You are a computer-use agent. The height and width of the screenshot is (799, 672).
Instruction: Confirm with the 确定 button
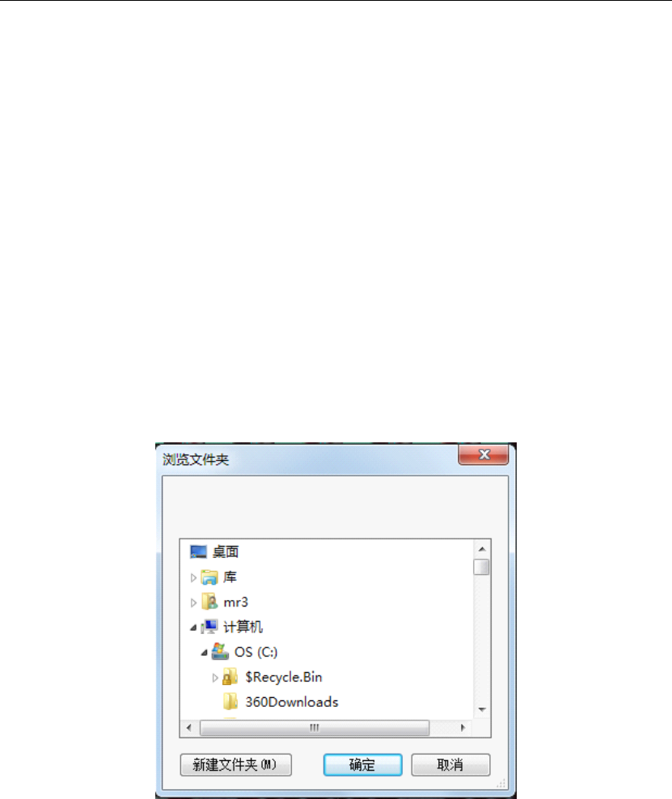pos(363,764)
